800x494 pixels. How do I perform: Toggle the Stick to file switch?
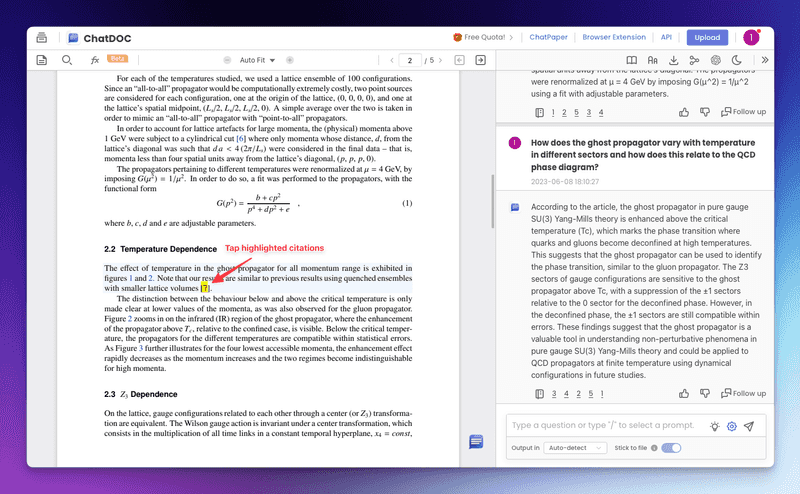click(x=671, y=448)
